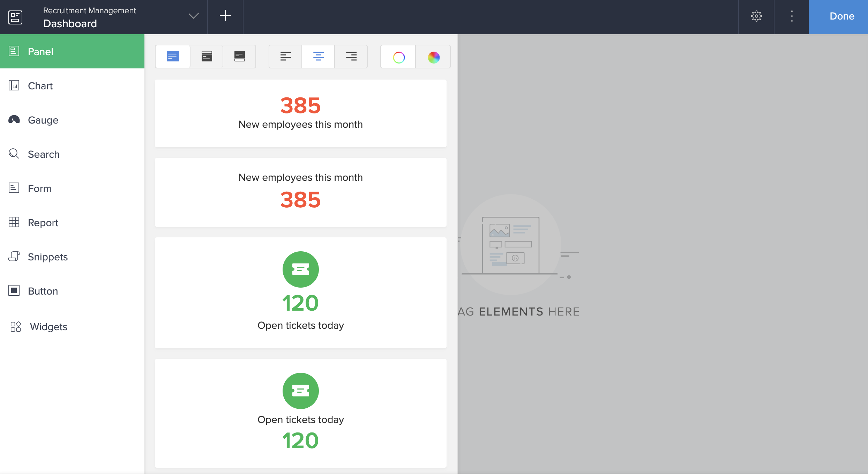Toggle the plain text panel layout style
868x474 pixels.
[x=173, y=57]
